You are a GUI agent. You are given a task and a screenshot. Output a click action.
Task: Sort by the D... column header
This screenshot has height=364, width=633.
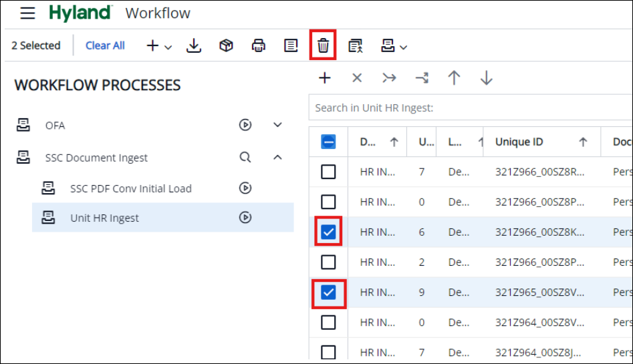[x=378, y=142]
